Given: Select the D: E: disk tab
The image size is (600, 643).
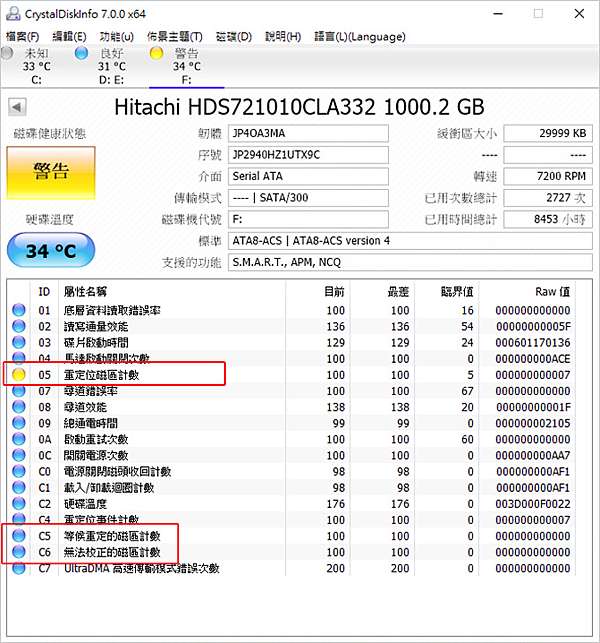Looking at the screenshot, I should (111, 66).
